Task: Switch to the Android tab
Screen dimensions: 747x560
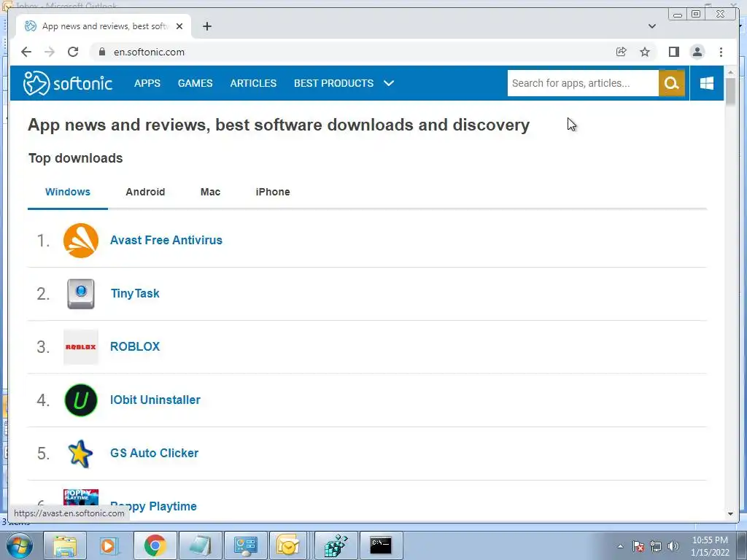Action: pyautogui.click(x=145, y=192)
